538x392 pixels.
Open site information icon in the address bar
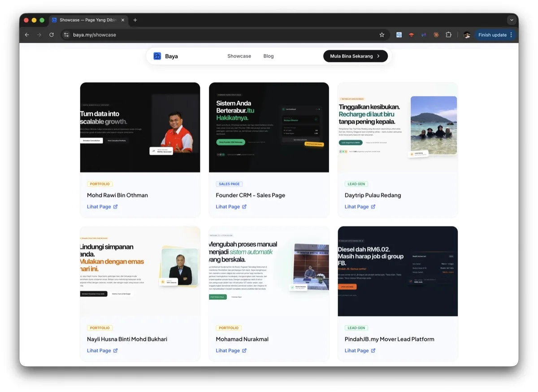coord(66,35)
